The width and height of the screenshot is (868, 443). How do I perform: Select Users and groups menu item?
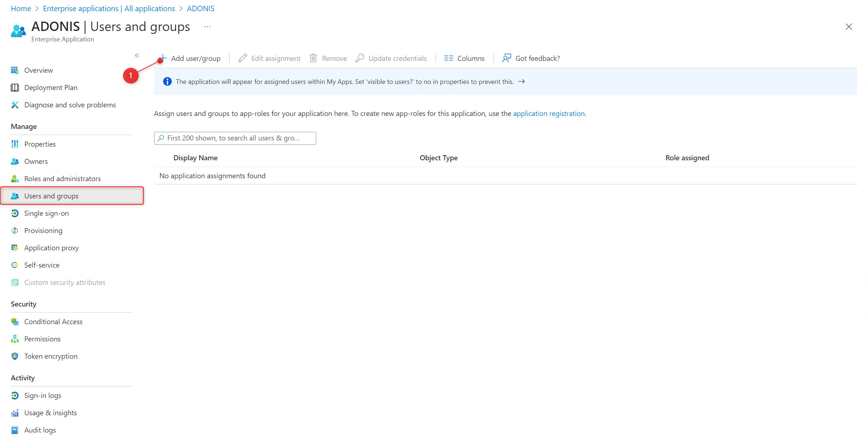pyautogui.click(x=51, y=196)
